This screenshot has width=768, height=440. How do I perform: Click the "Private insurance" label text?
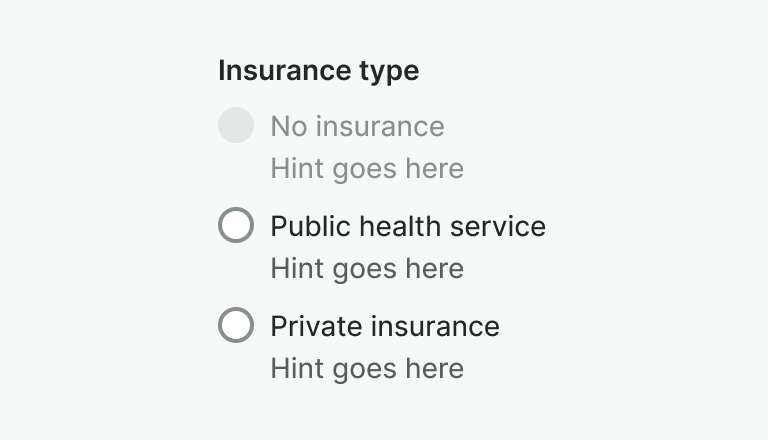(x=385, y=326)
